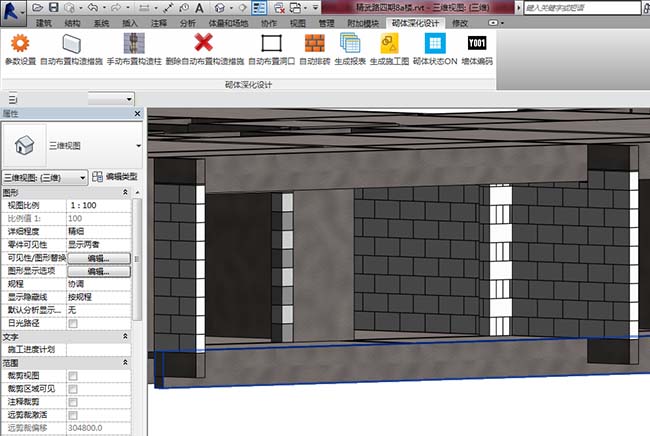Click the 自动布置洞口 rectangle icon

pos(272,43)
